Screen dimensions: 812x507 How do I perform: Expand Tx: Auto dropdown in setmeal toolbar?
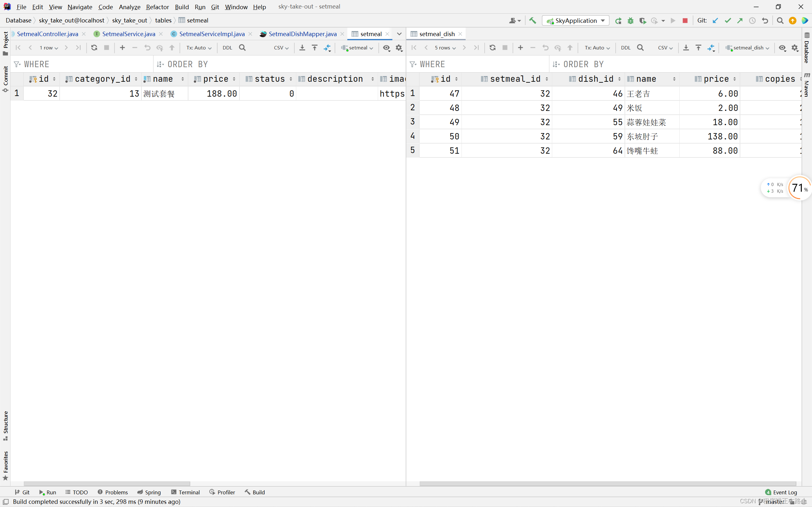[199, 48]
